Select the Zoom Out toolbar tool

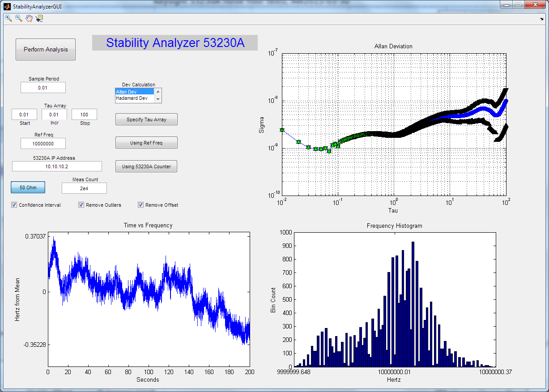pos(19,18)
